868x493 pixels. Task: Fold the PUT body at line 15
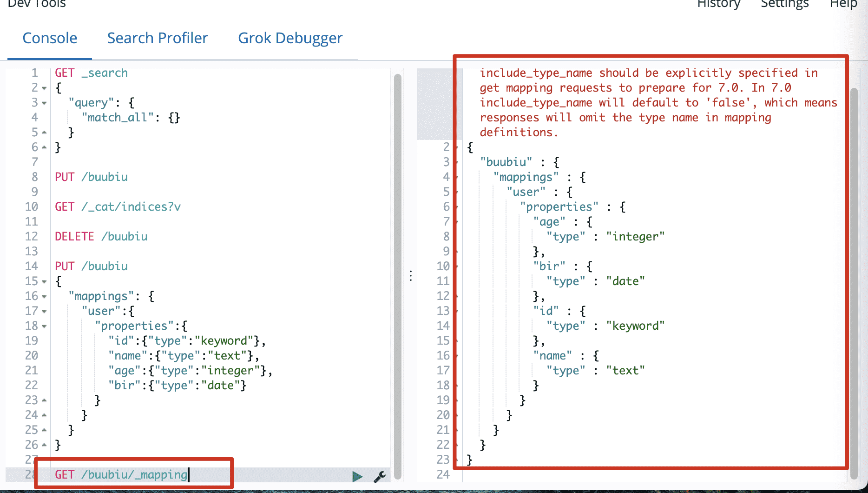tap(44, 281)
